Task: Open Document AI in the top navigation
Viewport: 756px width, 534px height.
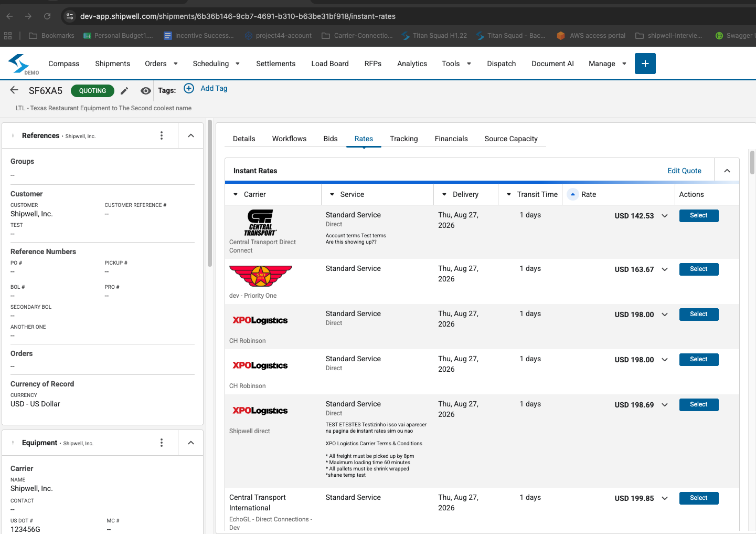Action: pos(552,64)
